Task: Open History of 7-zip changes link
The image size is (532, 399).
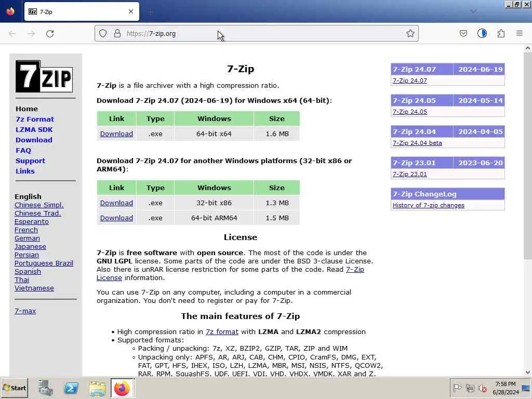Action: point(428,205)
